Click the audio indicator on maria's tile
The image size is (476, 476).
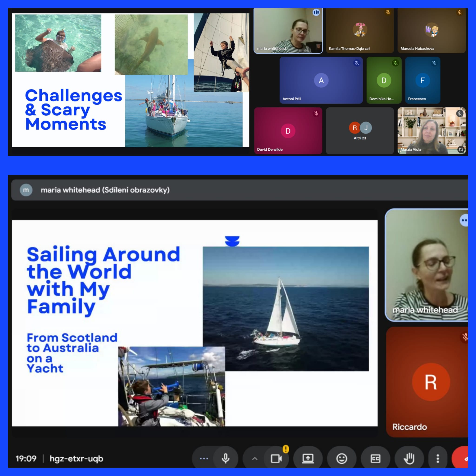(x=316, y=12)
